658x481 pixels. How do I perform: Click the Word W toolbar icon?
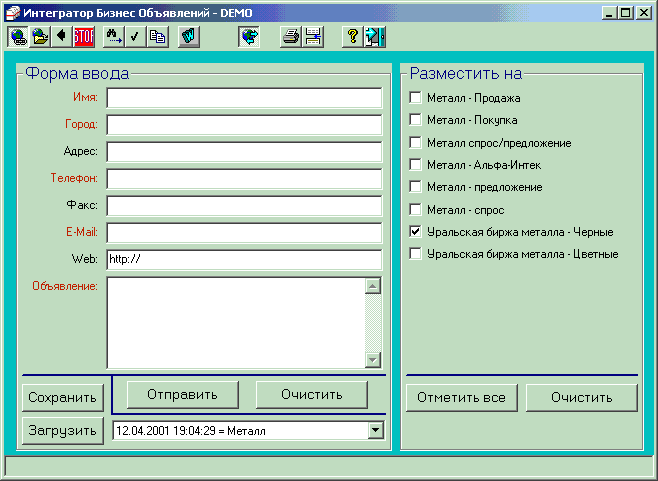(x=189, y=37)
